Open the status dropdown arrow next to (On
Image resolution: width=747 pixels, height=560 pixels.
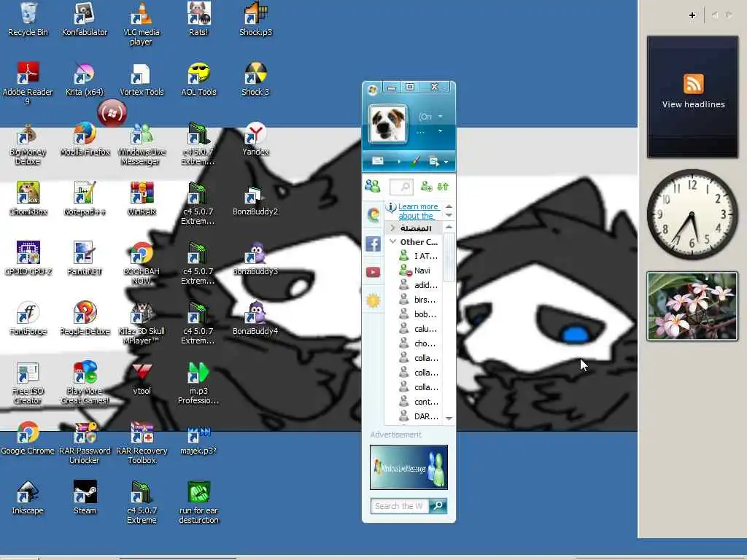[440, 116]
